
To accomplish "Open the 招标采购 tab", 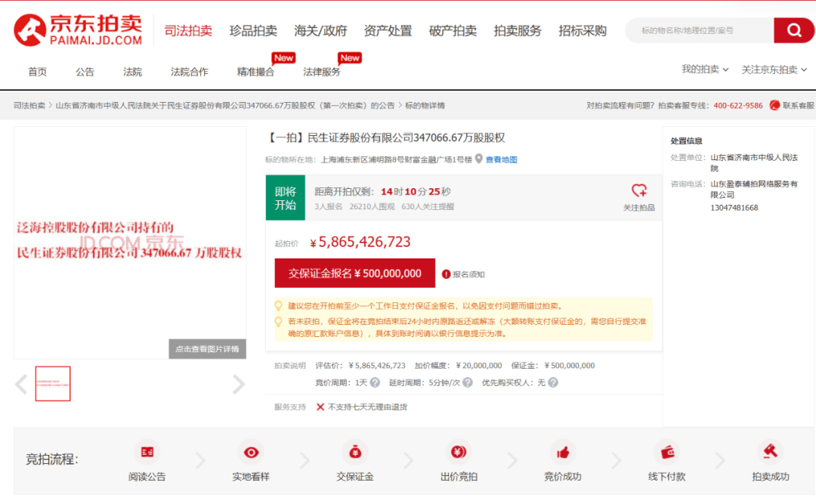I will tap(583, 31).
